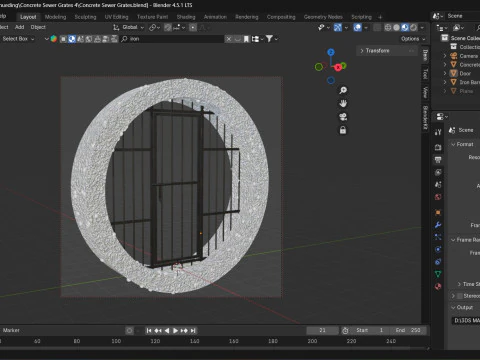Expand the Door object in the outliner
Image resolution: width=480 pixels, height=360 pixels.
tap(445, 73)
